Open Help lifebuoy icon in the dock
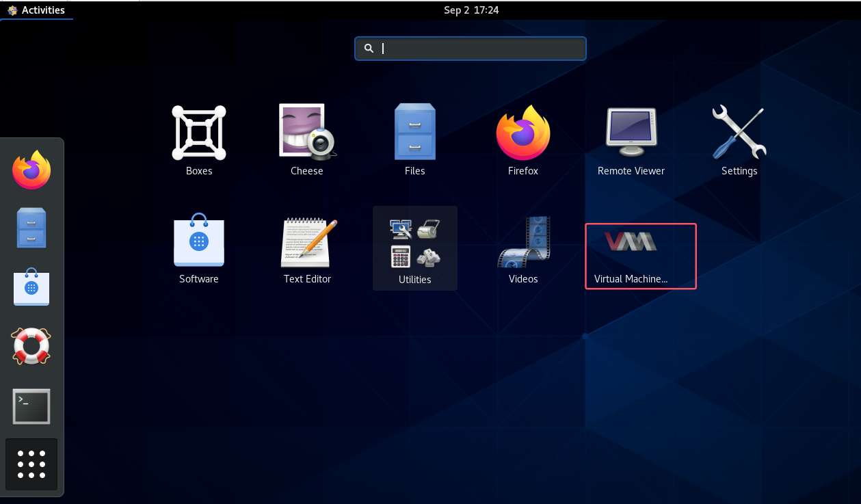Screen dimensions: 861x504 (31, 346)
